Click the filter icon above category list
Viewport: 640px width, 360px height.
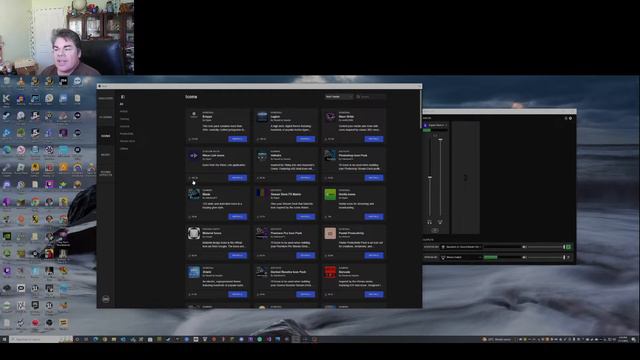(x=122, y=97)
